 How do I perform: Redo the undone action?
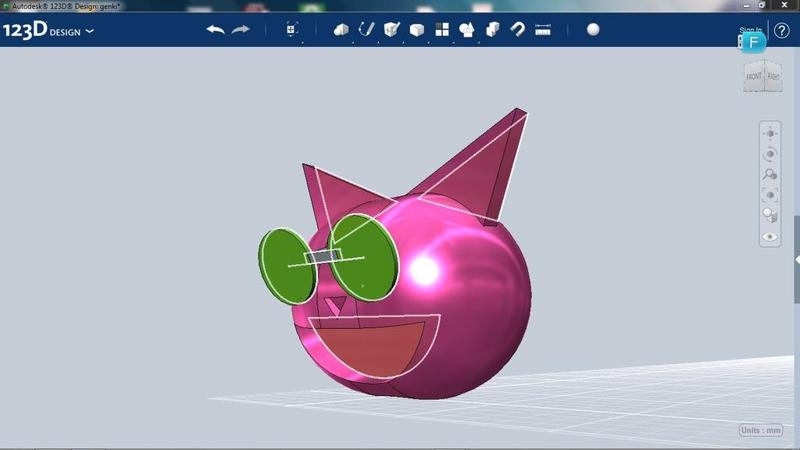point(240,30)
